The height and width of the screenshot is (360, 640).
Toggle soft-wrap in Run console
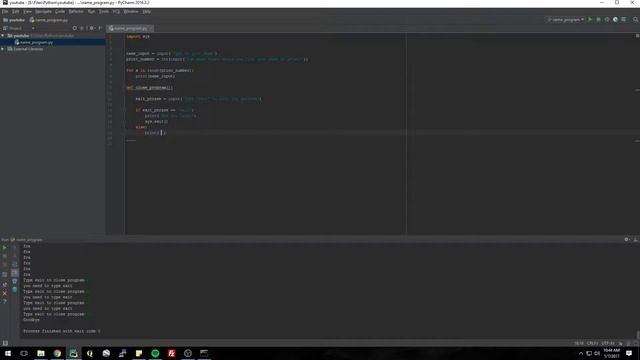click(15, 264)
